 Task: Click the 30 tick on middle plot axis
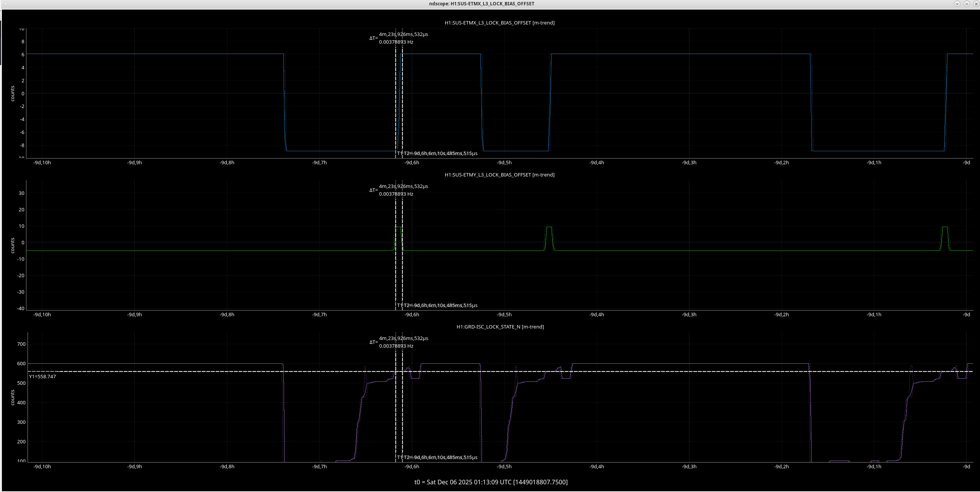21,193
